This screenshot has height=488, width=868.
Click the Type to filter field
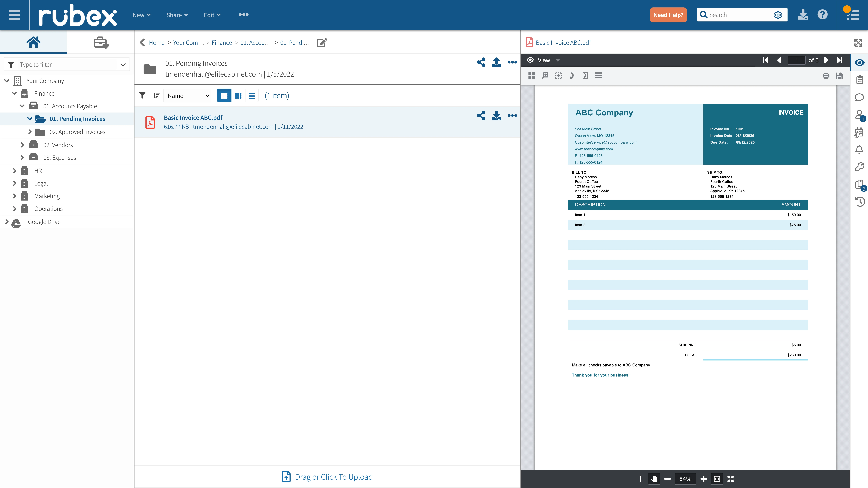click(67, 64)
